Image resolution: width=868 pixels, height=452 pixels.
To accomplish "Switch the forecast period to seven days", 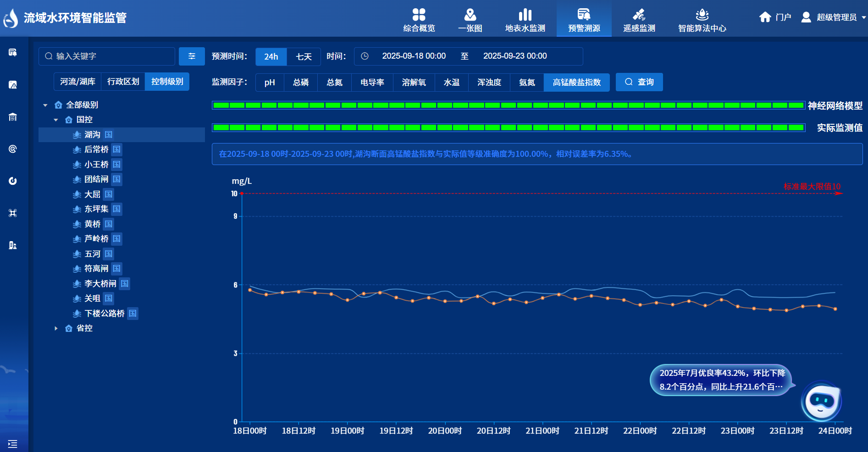I will [304, 57].
